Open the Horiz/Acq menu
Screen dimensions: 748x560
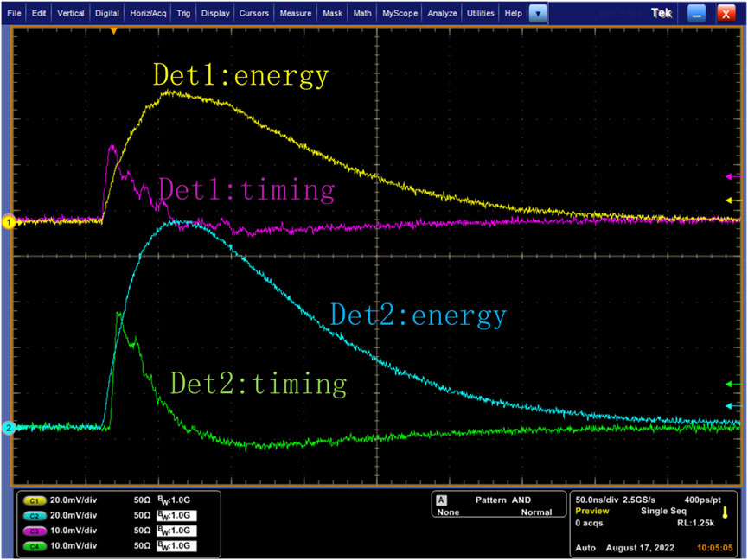tap(148, 13)
